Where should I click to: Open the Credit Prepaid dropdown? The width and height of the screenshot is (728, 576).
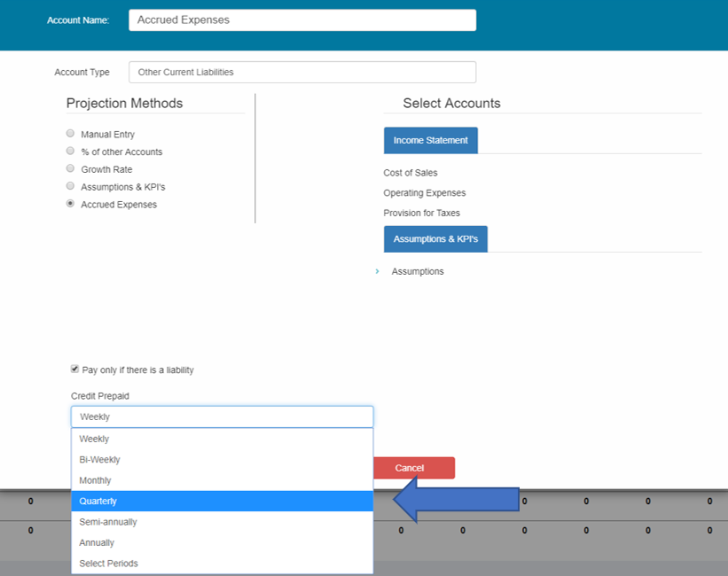coord(222,416)
